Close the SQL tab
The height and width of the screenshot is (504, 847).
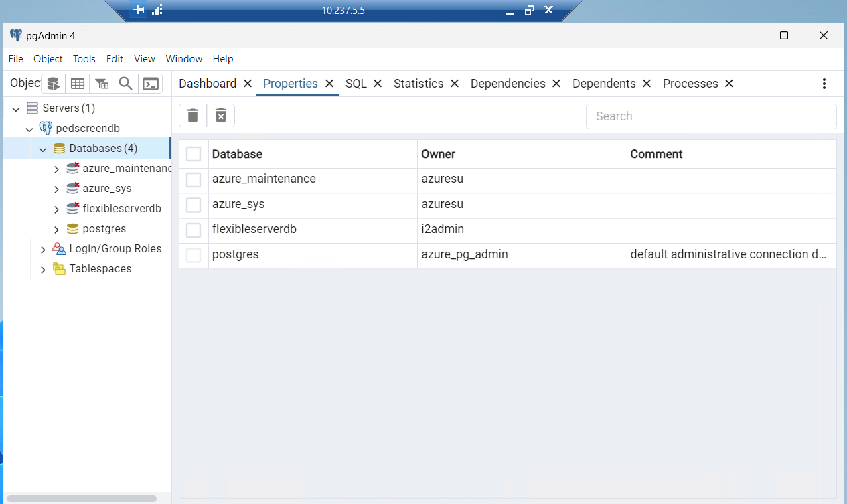(x=378, y=84)
